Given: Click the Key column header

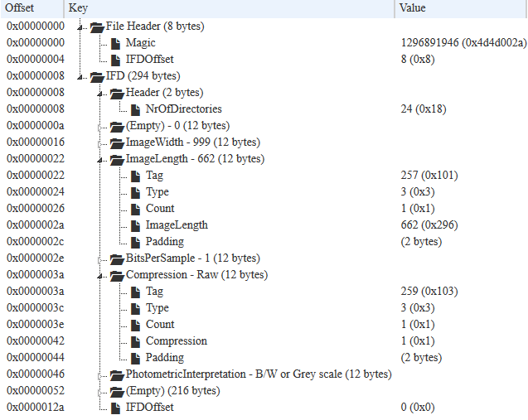Looking at the screenshot, I should (230, 8).
